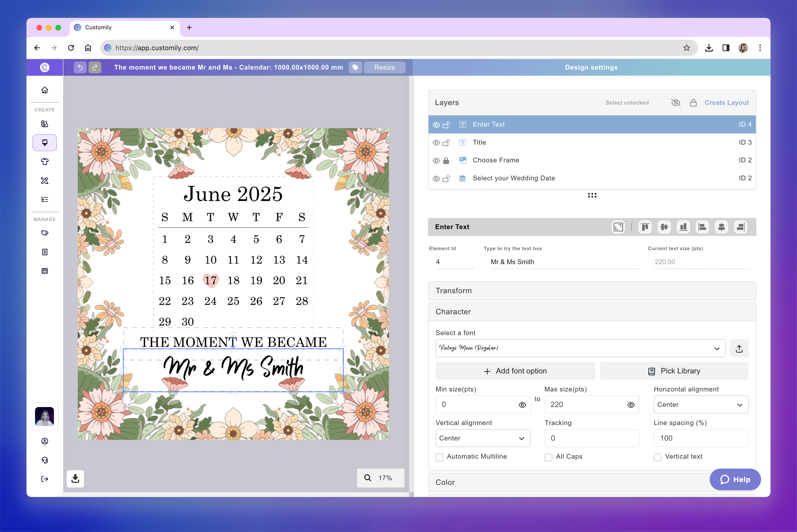Viewport: 797px width, 532px height.
Task: Click the align left icon
Action: (x=702, y=227)
